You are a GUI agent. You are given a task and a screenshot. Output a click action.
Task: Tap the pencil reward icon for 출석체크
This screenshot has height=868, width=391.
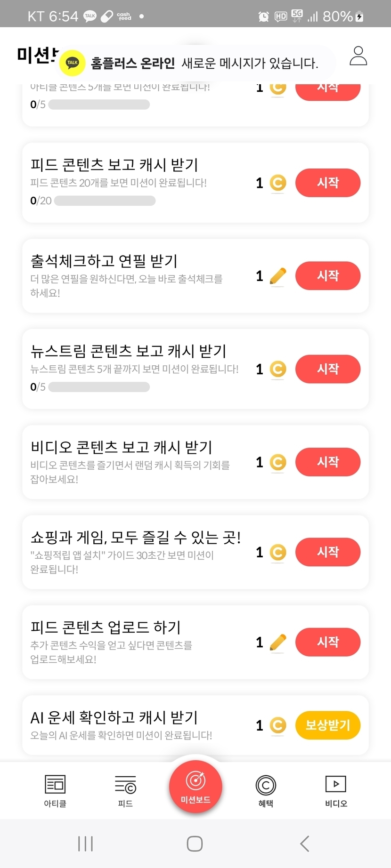[278, 276]
